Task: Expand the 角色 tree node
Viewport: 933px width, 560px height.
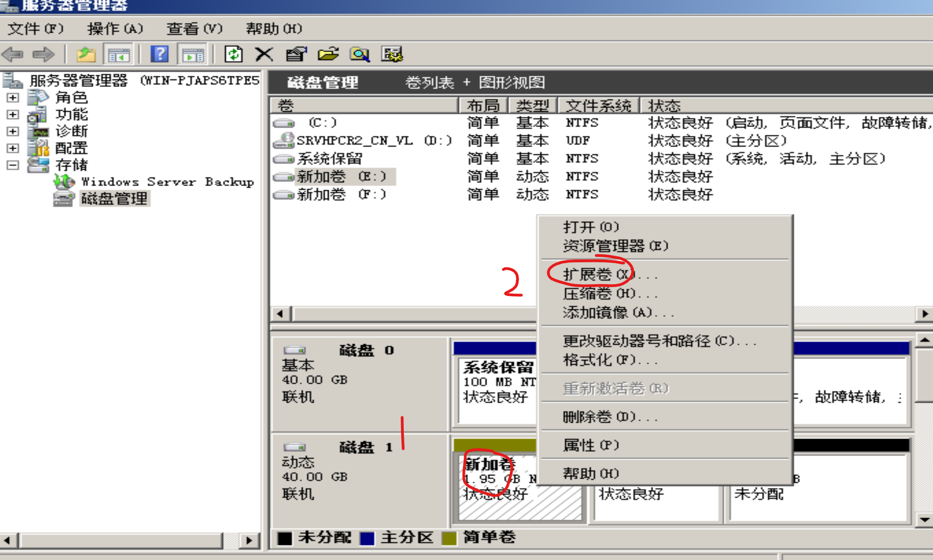Action: [x=13, y=98]
